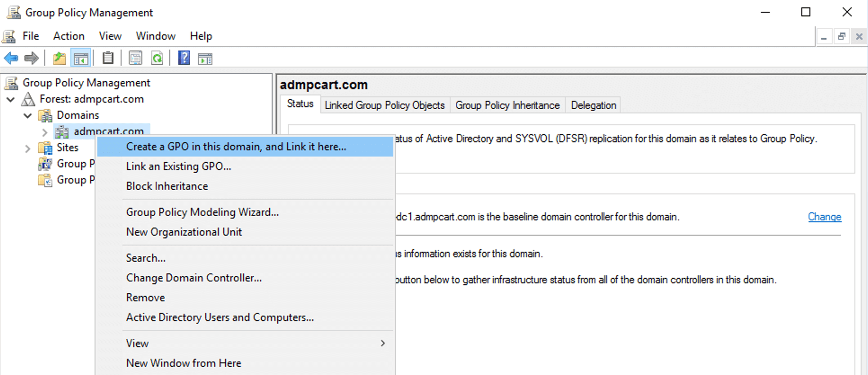The image size is (868, 375).
Task: Expand the Sites tree node
Action: (28, 148)
